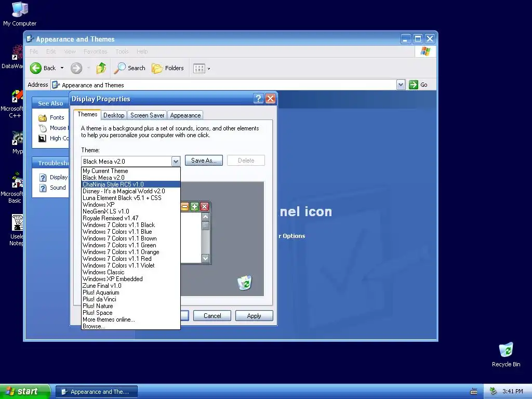This screenshot has width=532, height=399.
Task: Open the High Contrast link
Action: [59, 138]
